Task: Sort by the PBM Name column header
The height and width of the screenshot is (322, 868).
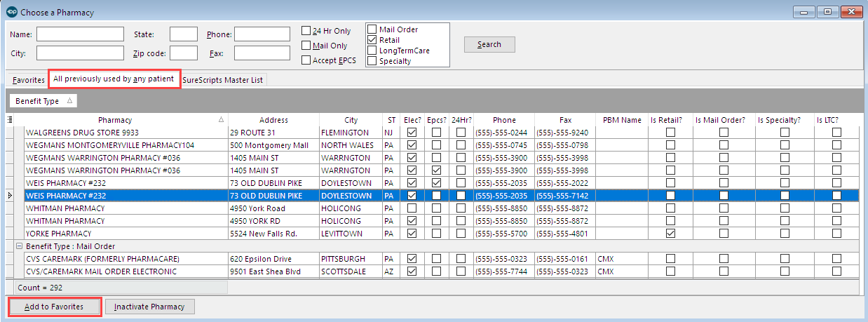Action: 622,120
